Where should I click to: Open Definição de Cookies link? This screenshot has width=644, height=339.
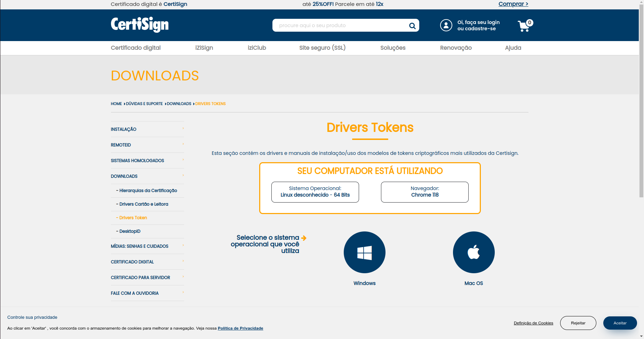pos(533,323)
